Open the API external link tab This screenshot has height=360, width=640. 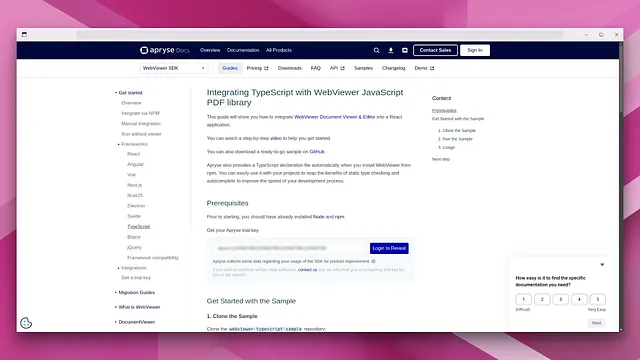(337, 68)
